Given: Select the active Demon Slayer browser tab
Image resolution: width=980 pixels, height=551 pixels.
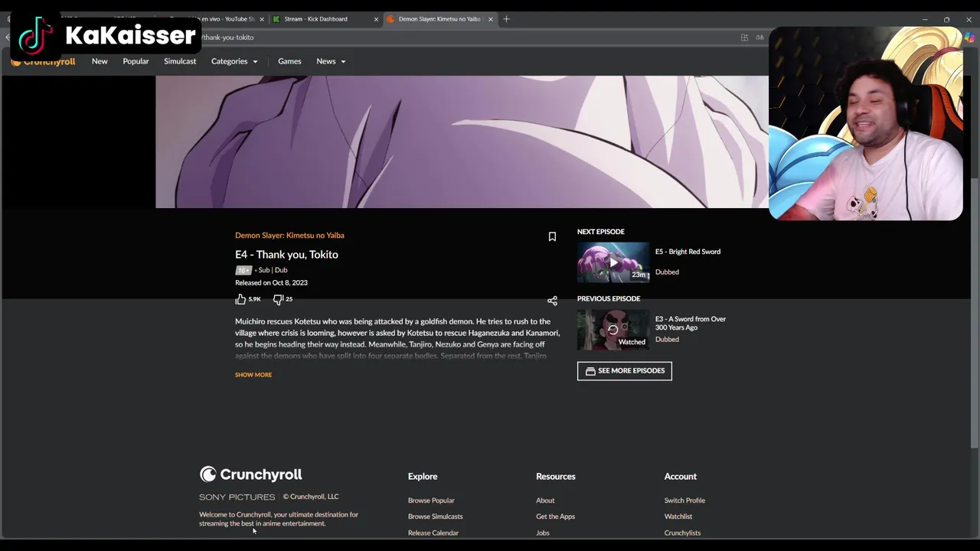Looking at the screenshot, I should [x=439, y=19].
